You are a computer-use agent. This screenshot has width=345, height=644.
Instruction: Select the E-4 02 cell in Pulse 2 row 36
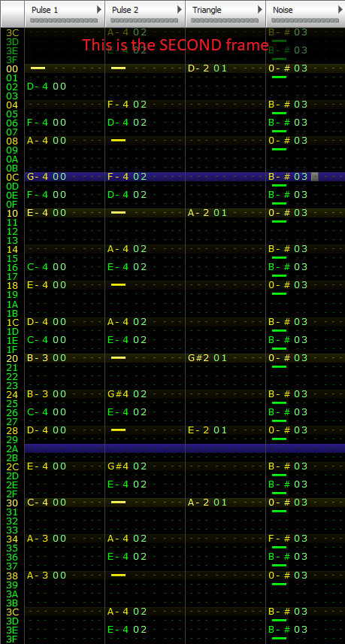(127, 557)
